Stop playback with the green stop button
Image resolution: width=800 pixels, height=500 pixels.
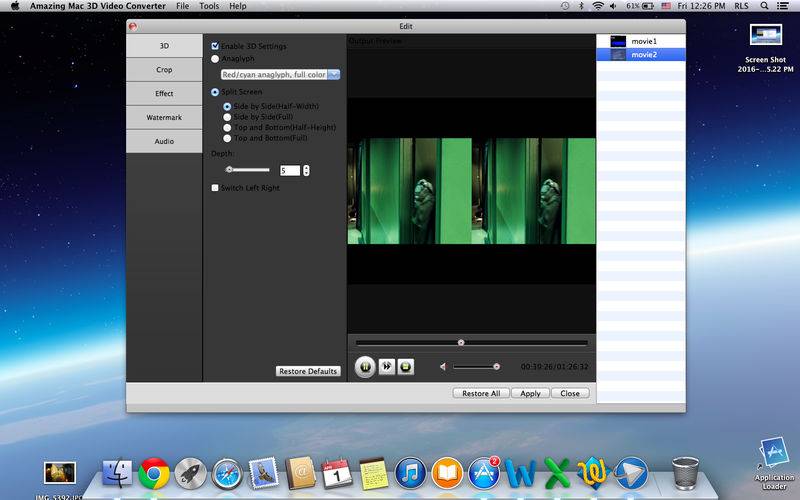(x=406, y=366)
